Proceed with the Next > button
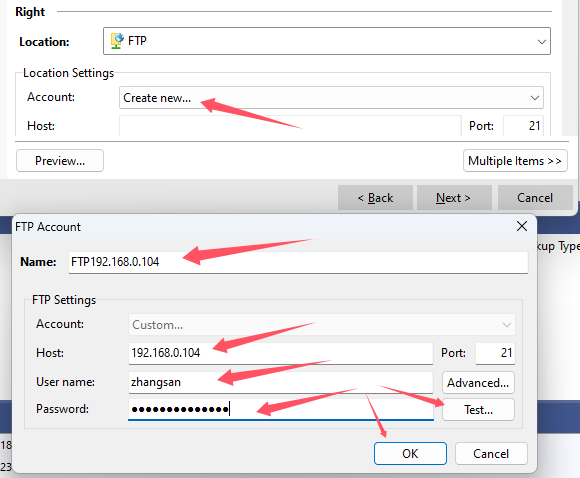 [454, 198]
